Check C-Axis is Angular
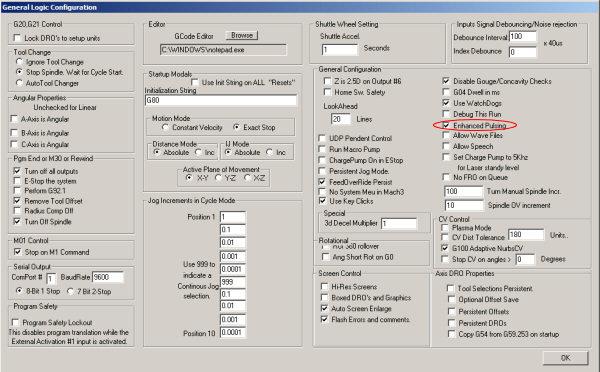The height and width of the screenshot is (372, 600). coord(15,144)
